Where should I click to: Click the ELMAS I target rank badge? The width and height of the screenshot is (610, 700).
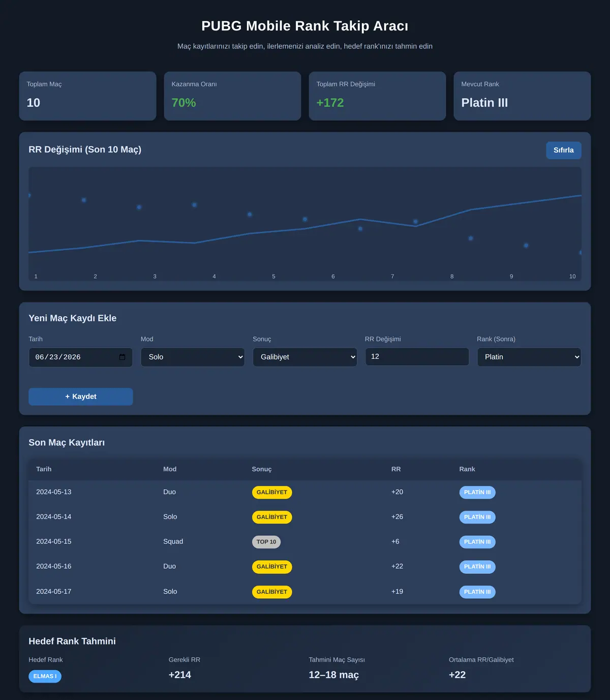45,676
